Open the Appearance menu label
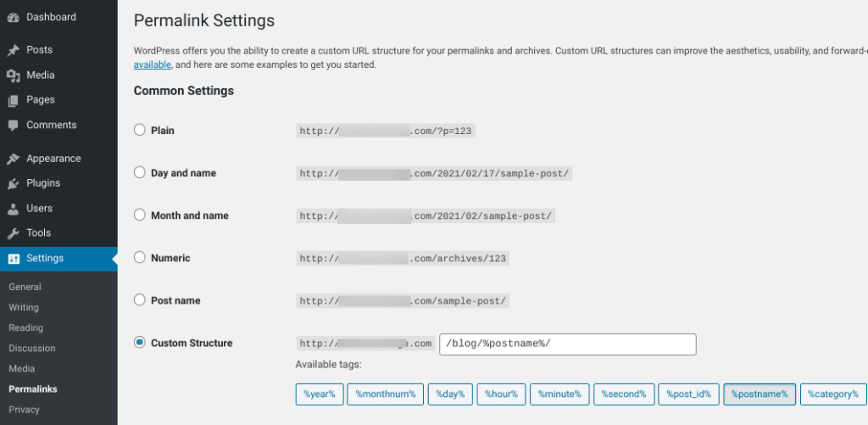The image size is (868, 425). point(53,159)
